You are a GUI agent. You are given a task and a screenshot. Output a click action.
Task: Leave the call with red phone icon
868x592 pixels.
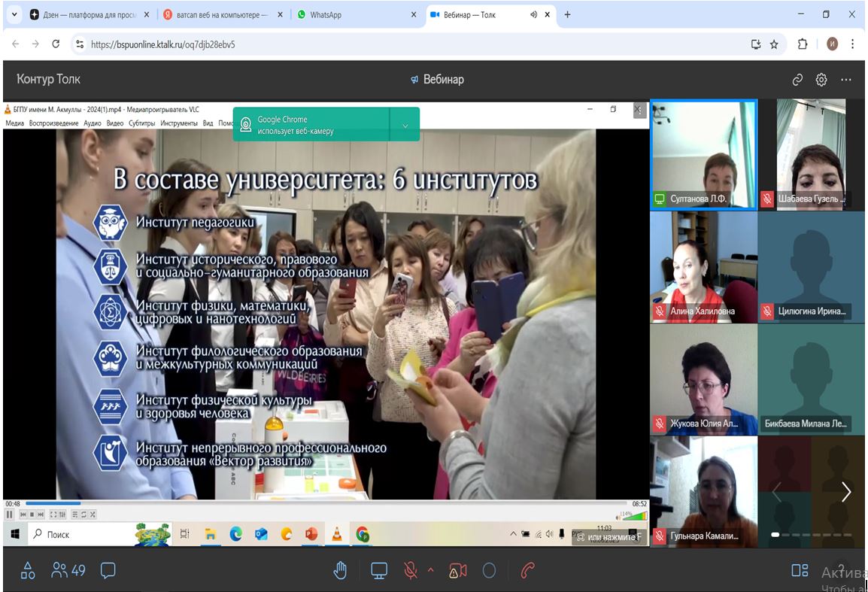coord(527,571)
